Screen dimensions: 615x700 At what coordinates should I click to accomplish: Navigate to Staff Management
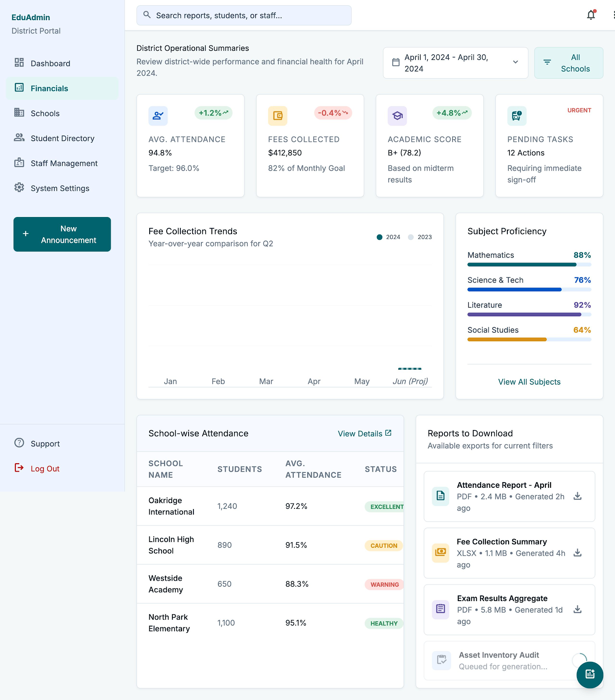[x=62, y=163]
